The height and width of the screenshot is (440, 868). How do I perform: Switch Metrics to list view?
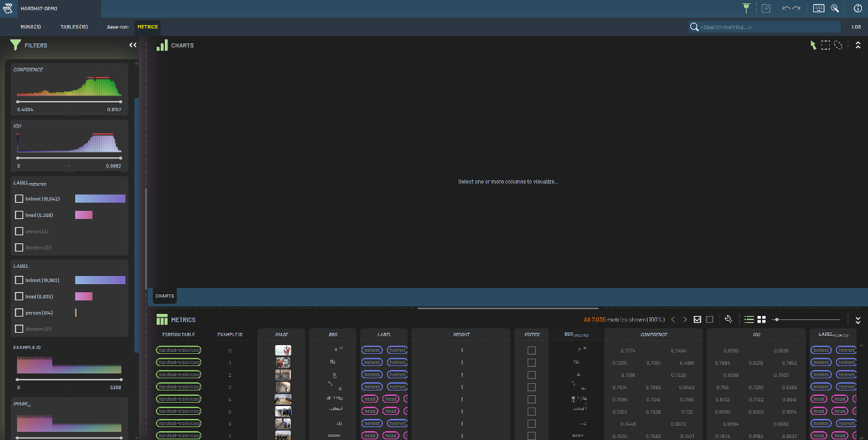749,319
